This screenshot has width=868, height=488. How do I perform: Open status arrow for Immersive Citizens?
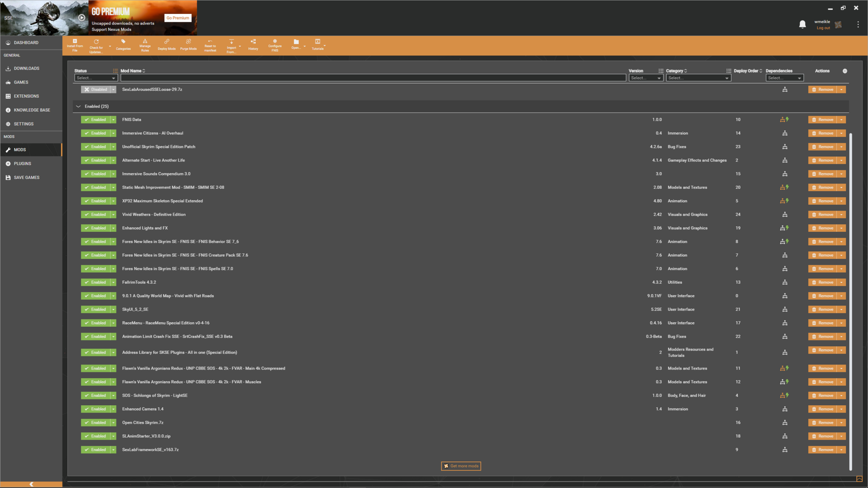[x=113, y=133]
